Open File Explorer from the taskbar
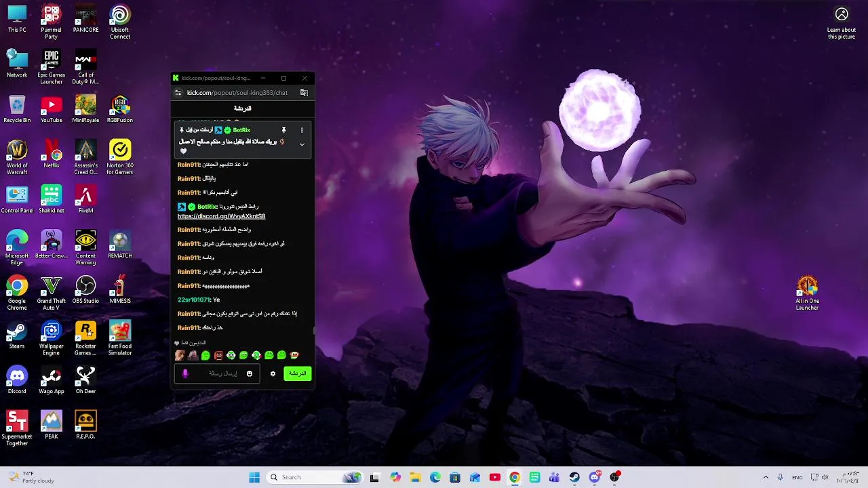Image resolution: width=868 pixels, height=488 pixels. pyautogui.click(x=415, y=477)
